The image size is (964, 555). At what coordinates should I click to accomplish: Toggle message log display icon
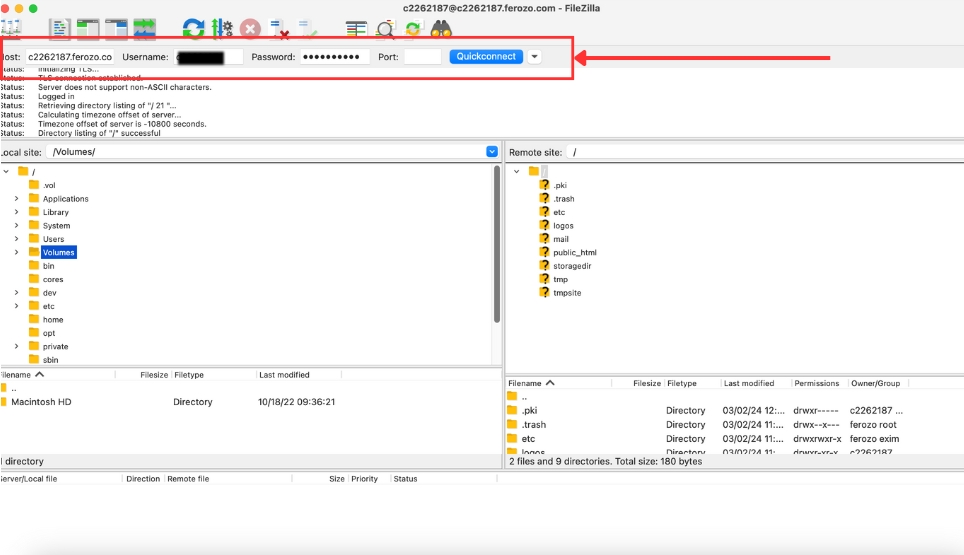click(x=60, y=28)
